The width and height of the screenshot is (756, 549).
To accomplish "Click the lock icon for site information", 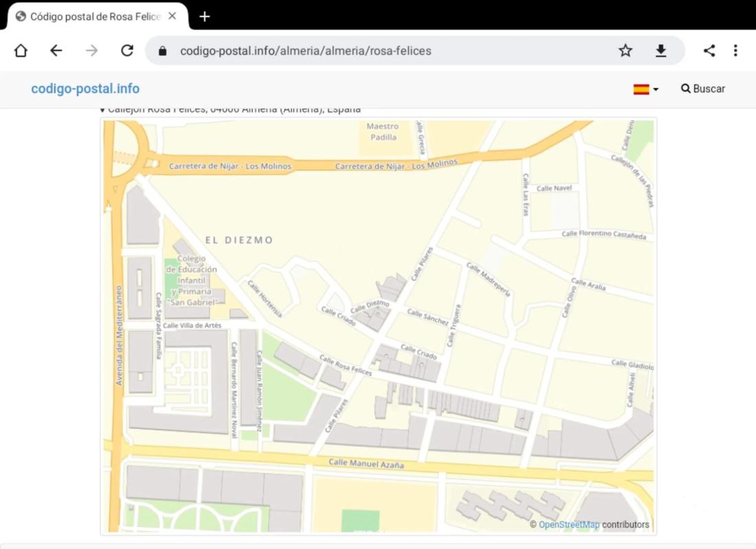I will (x=163, y=51).
